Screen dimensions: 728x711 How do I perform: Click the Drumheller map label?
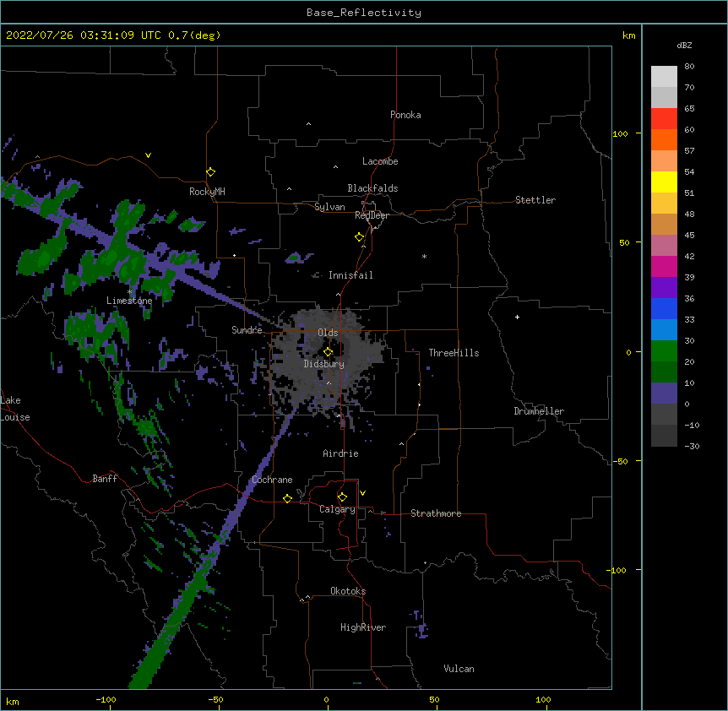[x=539, y=411]
